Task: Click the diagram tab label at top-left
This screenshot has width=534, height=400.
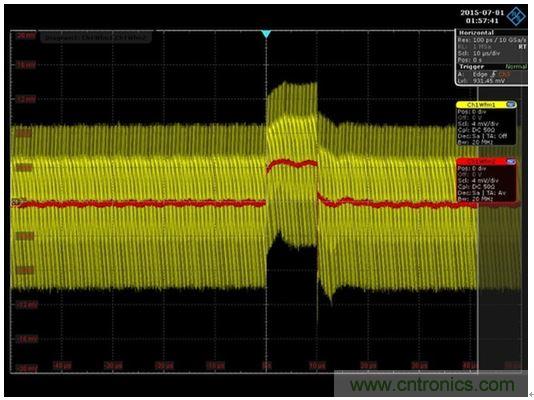Action: click(96, 37)
